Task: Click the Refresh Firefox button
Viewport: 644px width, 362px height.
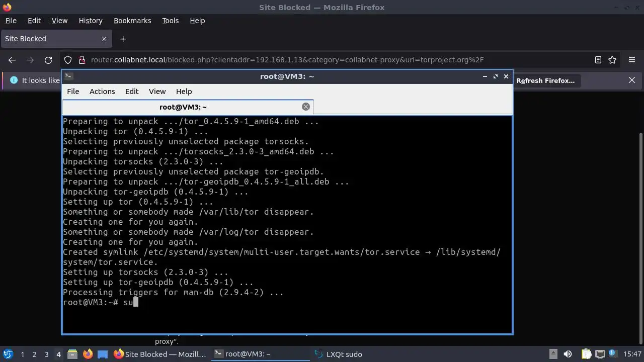Action: pos(545,80)
